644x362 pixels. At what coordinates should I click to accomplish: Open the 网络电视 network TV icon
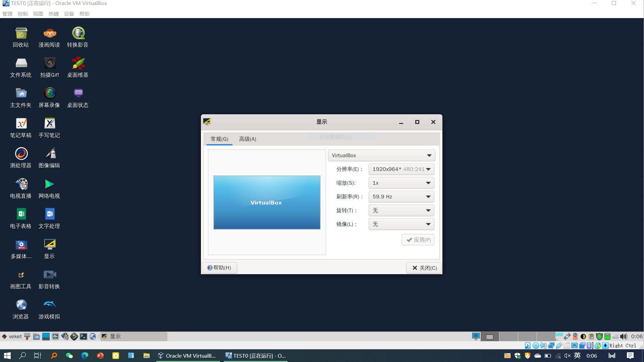point(49,188)
